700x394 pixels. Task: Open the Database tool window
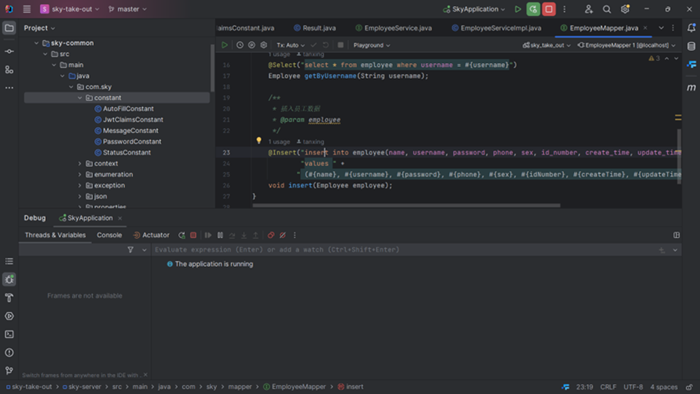click(691, 46)
